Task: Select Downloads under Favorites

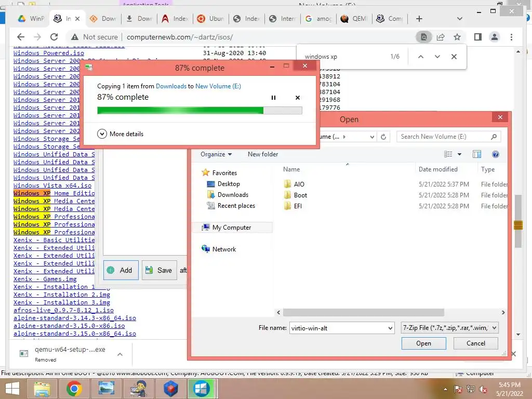Action: click(228, 195)
